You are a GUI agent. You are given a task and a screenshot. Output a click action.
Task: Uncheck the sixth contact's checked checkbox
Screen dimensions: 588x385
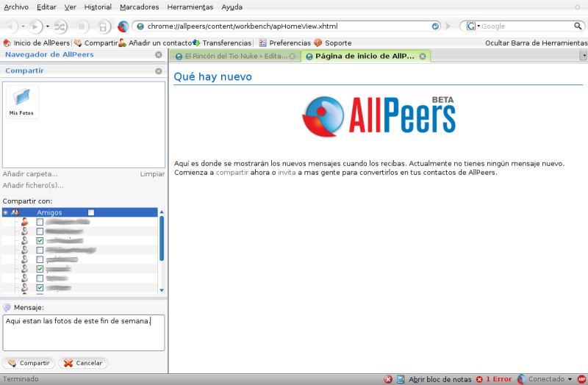coord(40,269)
